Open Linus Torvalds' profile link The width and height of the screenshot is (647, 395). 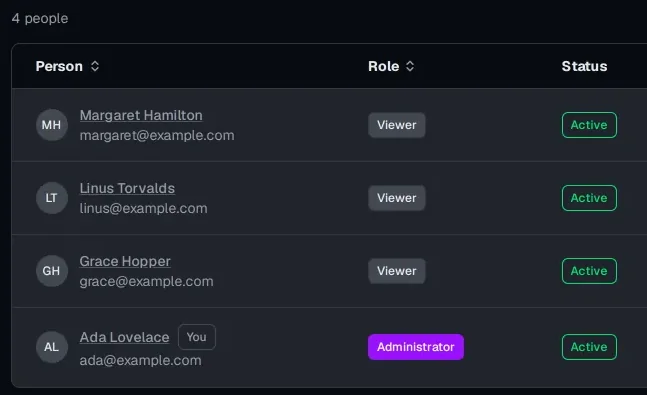point(127,188)
